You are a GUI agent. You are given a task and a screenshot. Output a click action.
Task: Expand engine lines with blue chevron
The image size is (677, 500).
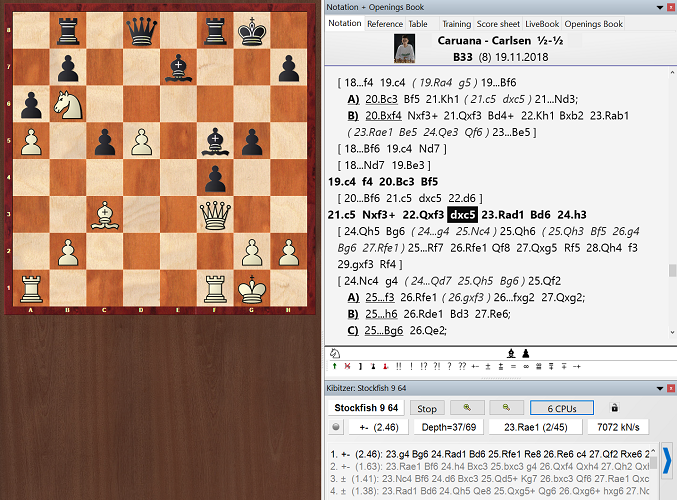click(x=667, y=459)
